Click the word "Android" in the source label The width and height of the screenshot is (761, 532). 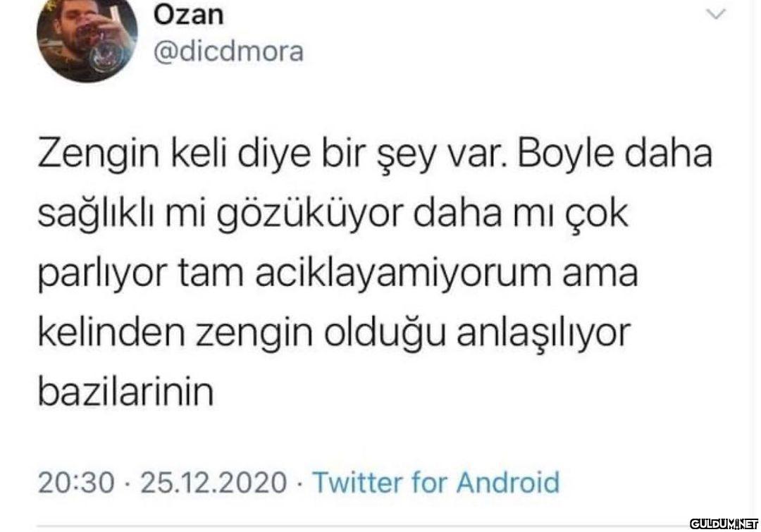click(508, 482)
